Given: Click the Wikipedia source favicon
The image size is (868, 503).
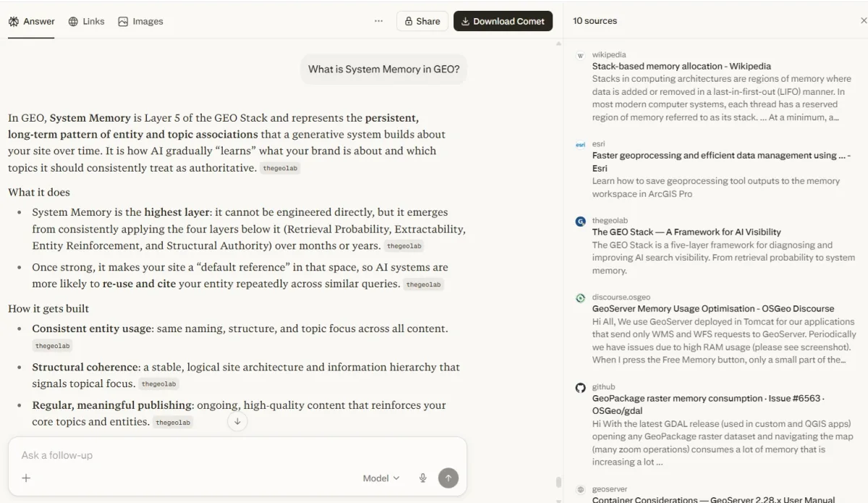Looking at the screenshot, I should click(580, 55).
